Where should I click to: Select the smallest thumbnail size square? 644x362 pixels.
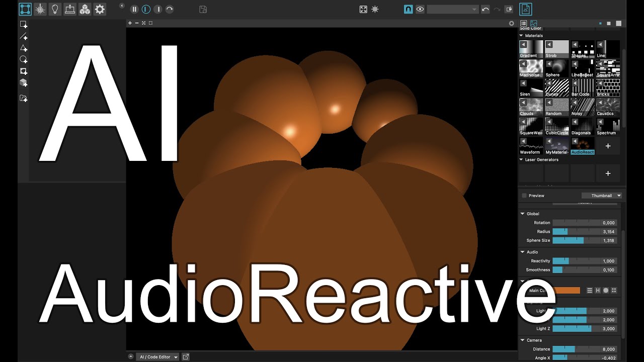tap(600, 23)
